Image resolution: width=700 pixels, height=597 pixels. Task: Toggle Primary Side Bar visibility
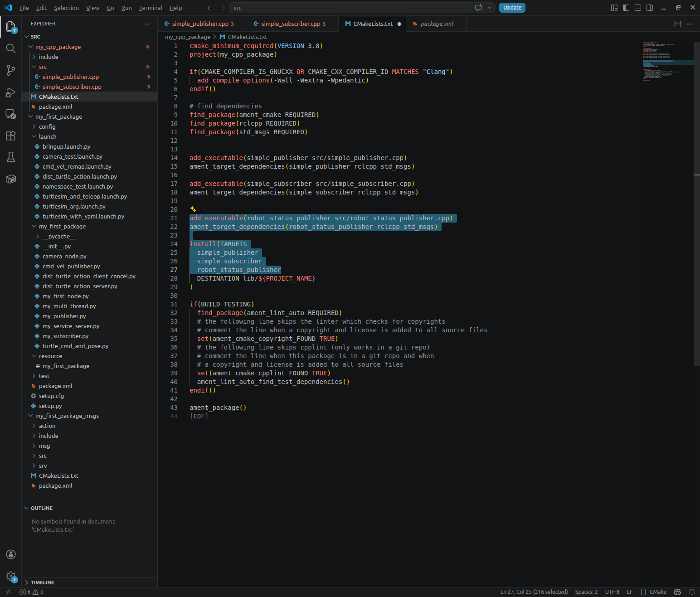point(626,8)
